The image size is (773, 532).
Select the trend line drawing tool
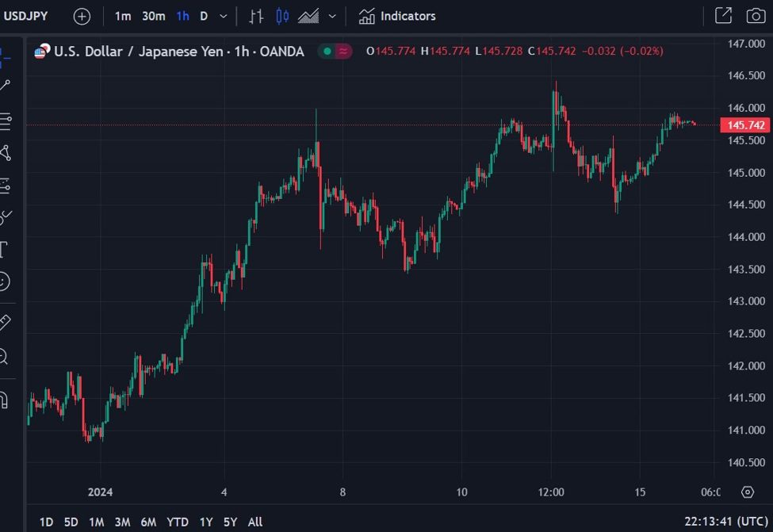tap(4, 86)
